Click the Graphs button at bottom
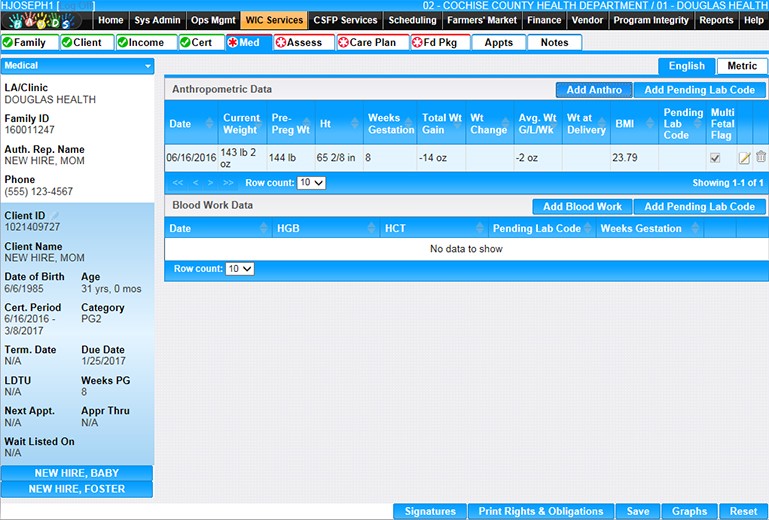This screenshot has height=520, width=769. 689,511
